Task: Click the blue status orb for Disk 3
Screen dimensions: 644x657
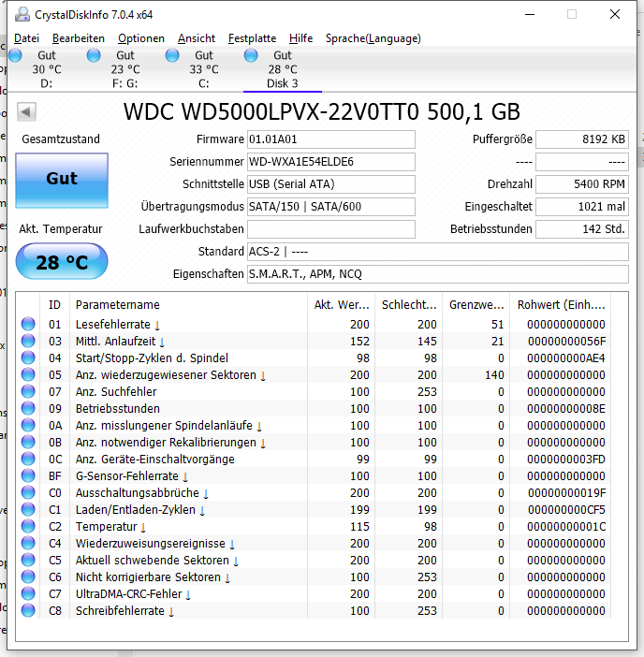Action: coord(251,55)
